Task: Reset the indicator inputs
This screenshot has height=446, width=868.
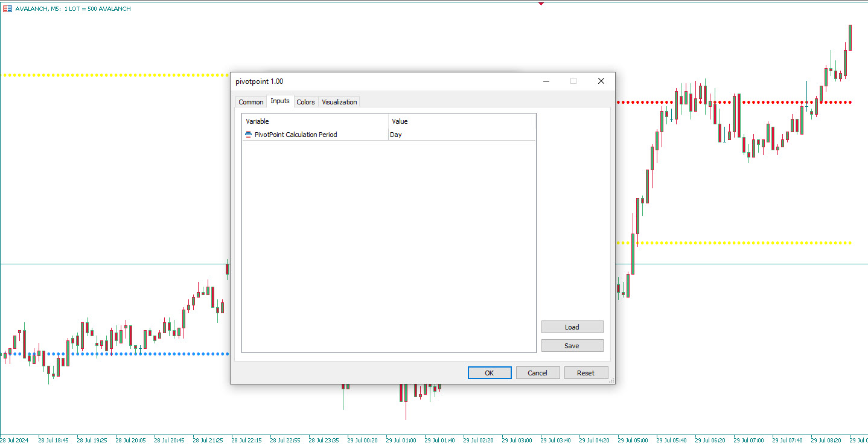Action: (x=586, y=373)
